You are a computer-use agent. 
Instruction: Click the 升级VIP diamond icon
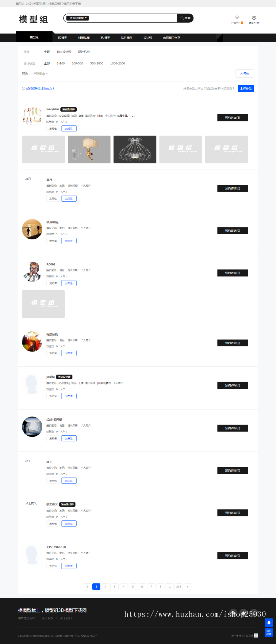(237, 17)
